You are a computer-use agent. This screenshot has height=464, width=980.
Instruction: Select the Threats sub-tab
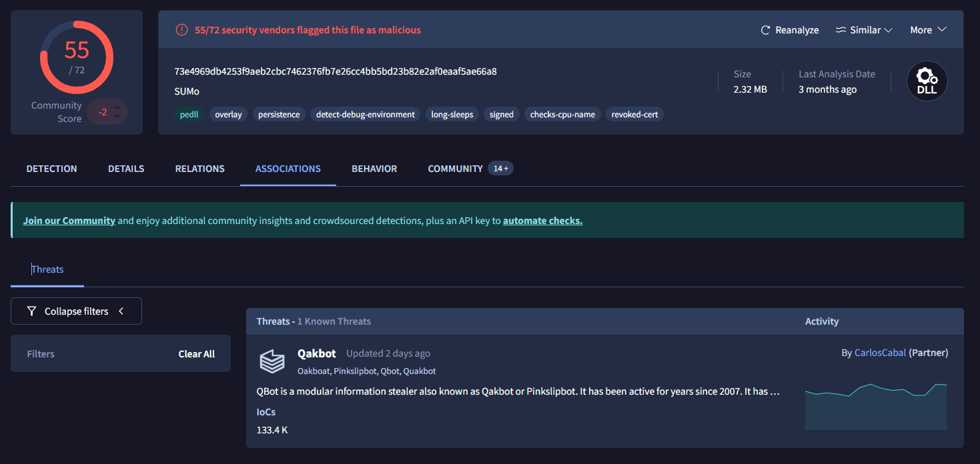pos(47,269)
